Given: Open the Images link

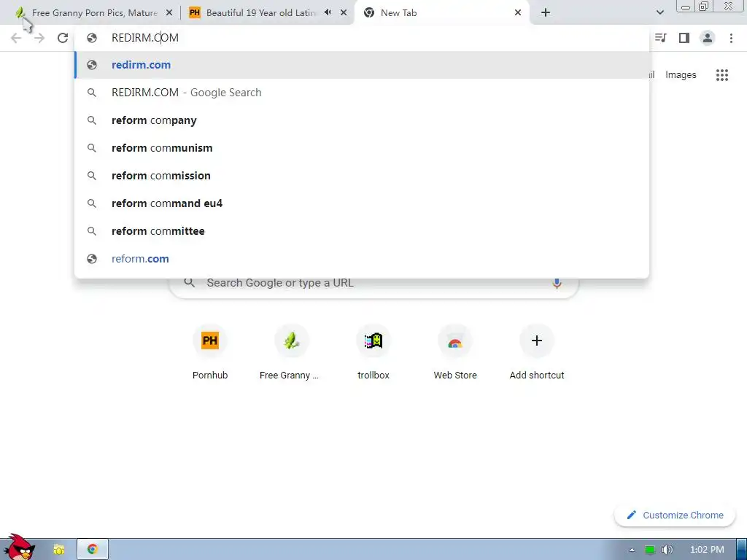Looking at the screenshot, I should pyautogui.click(x=681, y=75).
